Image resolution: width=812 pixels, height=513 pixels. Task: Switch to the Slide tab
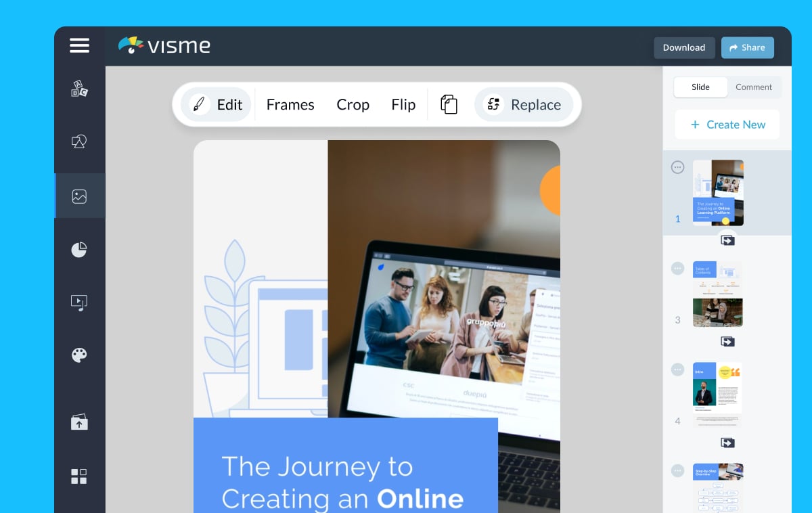[x=700, y=87]
